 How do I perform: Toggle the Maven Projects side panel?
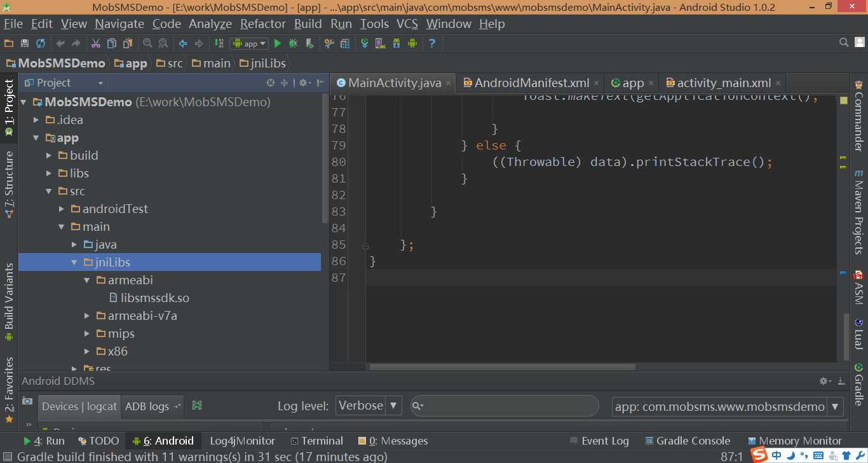pyautogui.click(x=858, y=212)
